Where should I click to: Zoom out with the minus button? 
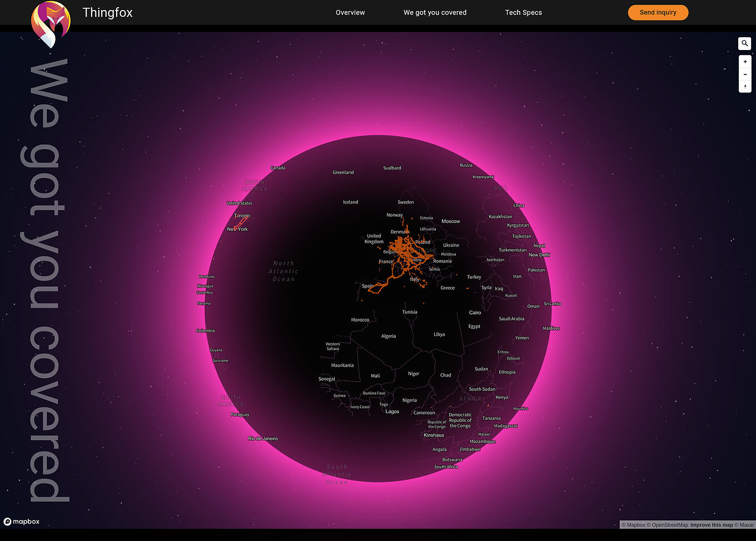745,75
